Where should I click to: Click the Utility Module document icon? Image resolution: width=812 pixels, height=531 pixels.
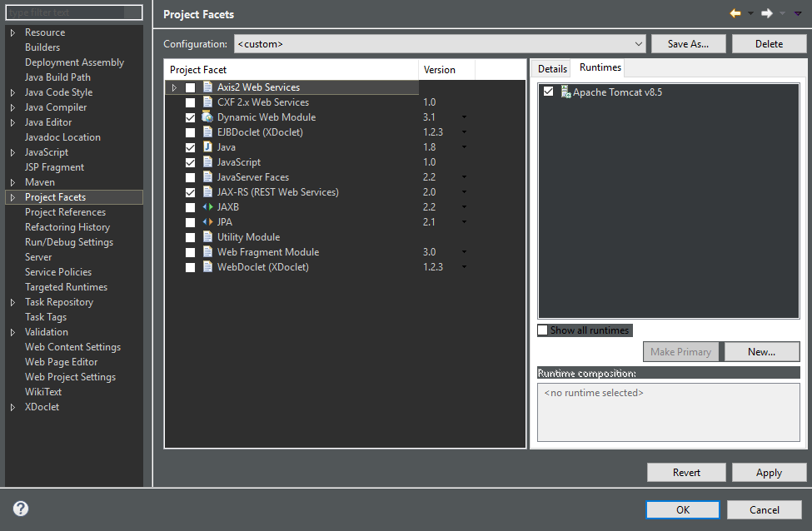207,236
